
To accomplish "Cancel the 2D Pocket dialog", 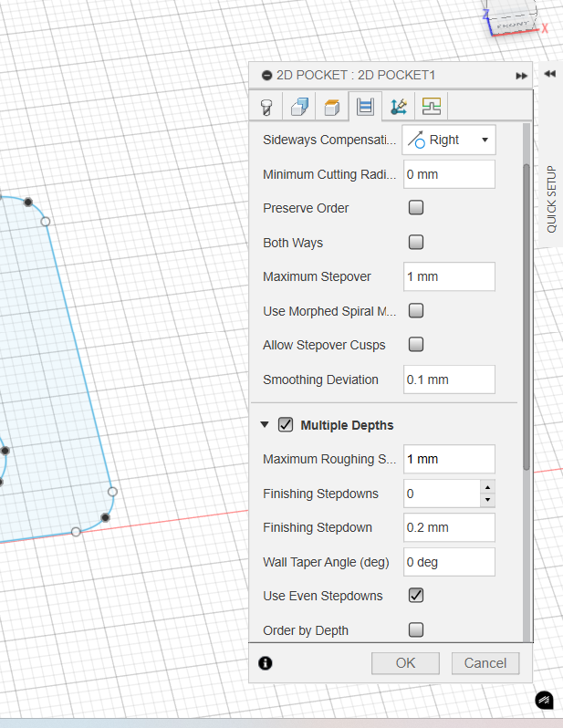I will click(x=485, y=663).
